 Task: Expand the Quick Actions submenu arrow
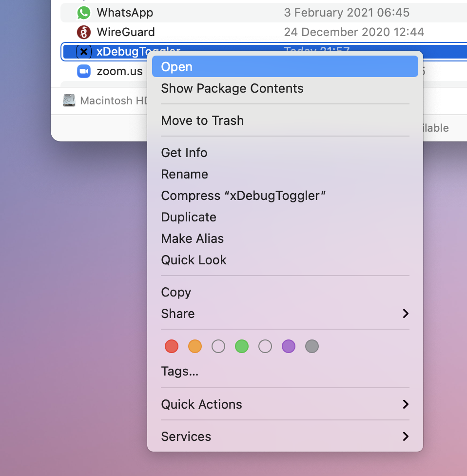(x=406, y=404)
